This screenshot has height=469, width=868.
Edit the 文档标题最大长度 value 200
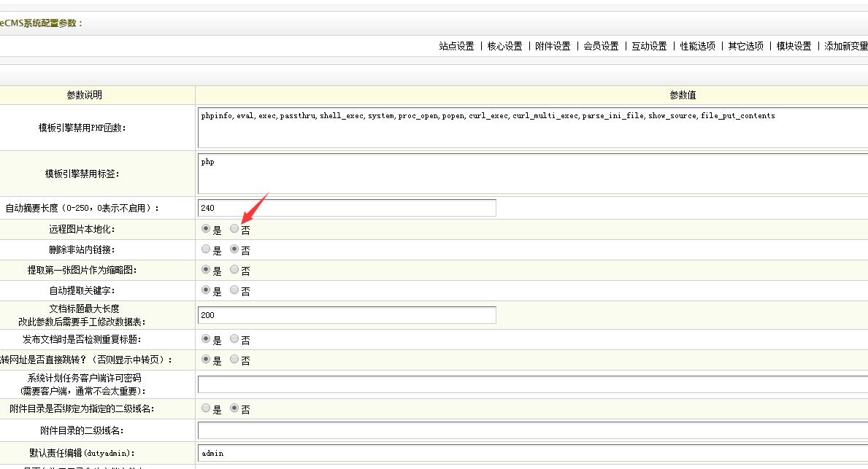click(346, 314)
